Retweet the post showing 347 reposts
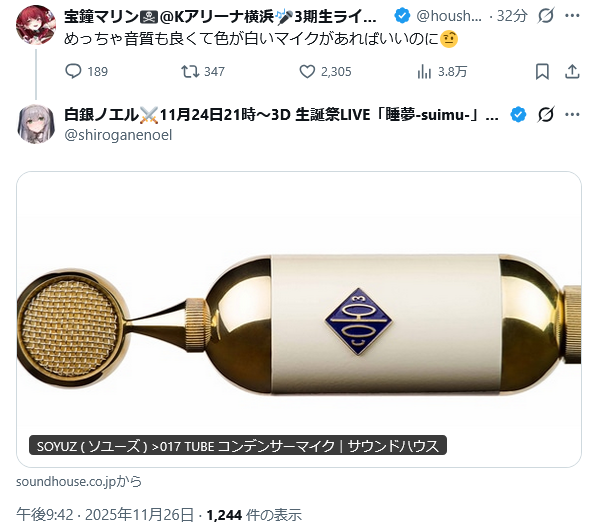Image resolution: width=598 pixels, height=531 pixels. point(190,71)
